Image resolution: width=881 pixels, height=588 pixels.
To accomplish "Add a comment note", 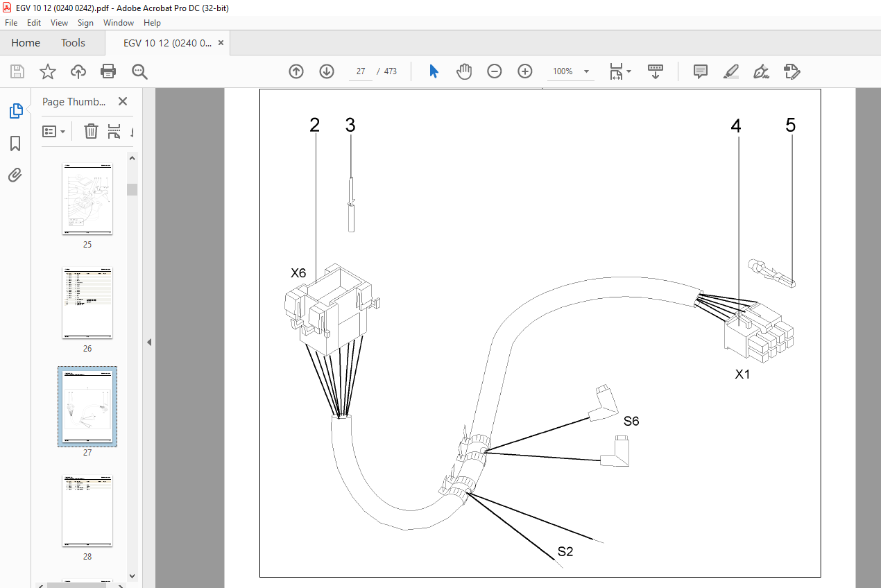I will click(x=701, y=71).
